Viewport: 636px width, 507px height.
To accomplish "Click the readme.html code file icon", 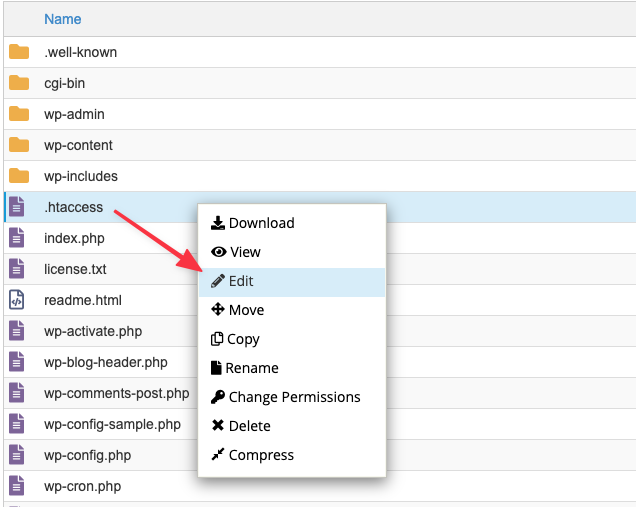I will click(17, 300).
